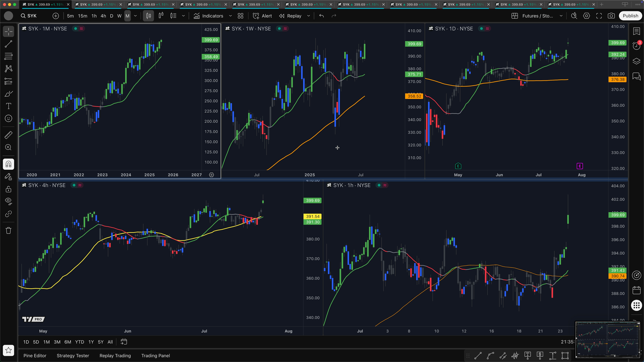Start bar Replay mode
The width and height of the screenshot is (644, 362).
(x=290, y=16)
